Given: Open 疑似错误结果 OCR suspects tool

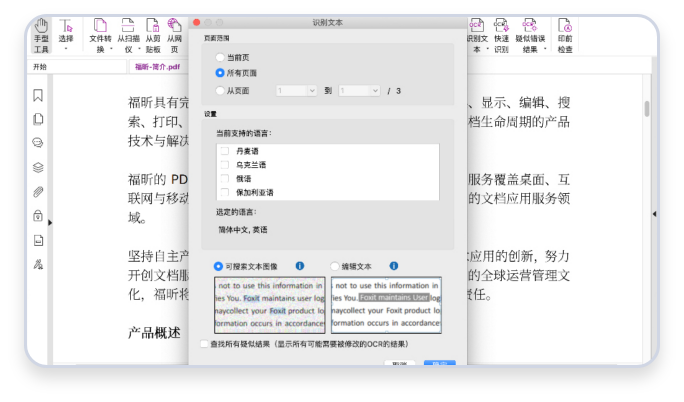Looking at the screenshot, I should click(530, 35).
